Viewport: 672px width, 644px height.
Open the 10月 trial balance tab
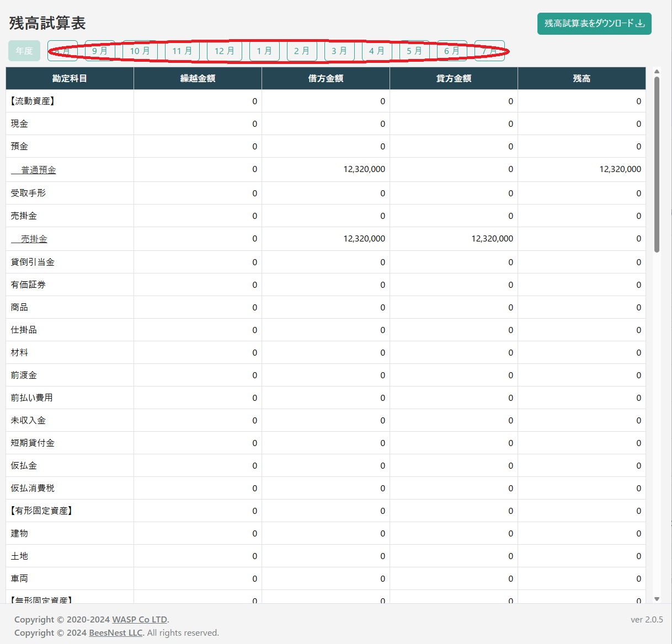tap(140, 51)
